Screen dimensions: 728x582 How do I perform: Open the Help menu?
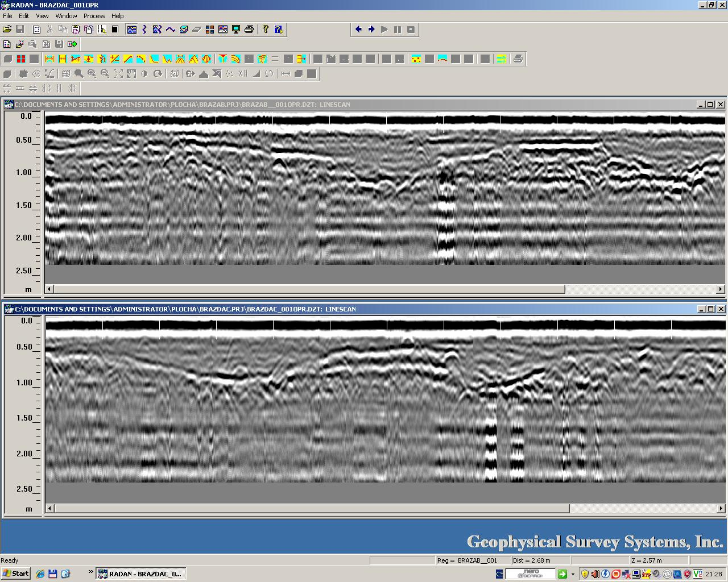[x=117, y=16]
